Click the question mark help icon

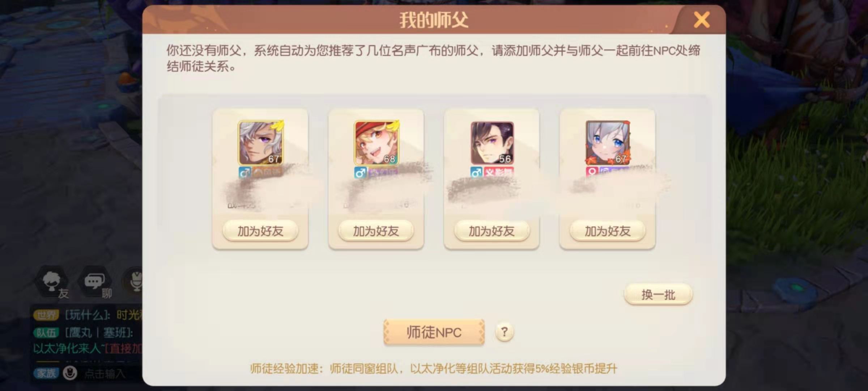505,332
